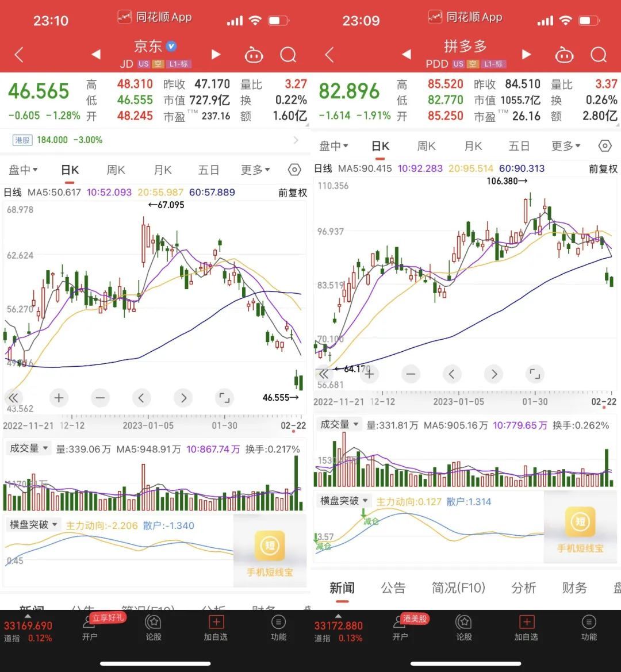Open 论股 discussion in JD bottom bar
The width and height of the screenshot is (621, 672).
153,627
